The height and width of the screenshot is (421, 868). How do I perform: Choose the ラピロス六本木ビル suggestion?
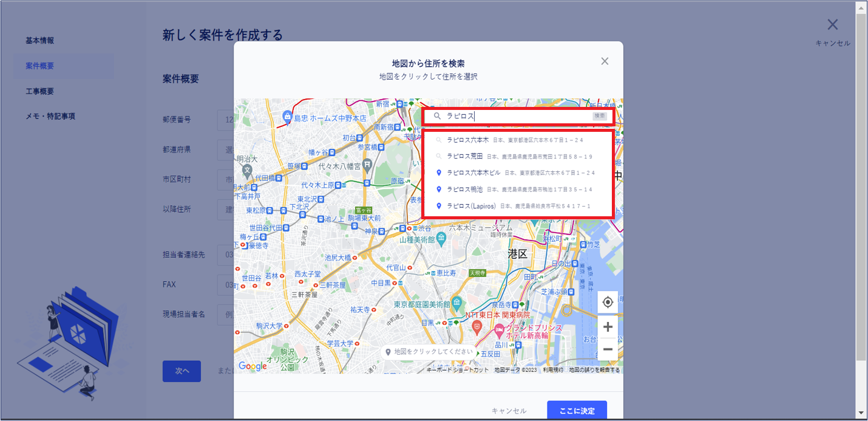coord(517,173)
